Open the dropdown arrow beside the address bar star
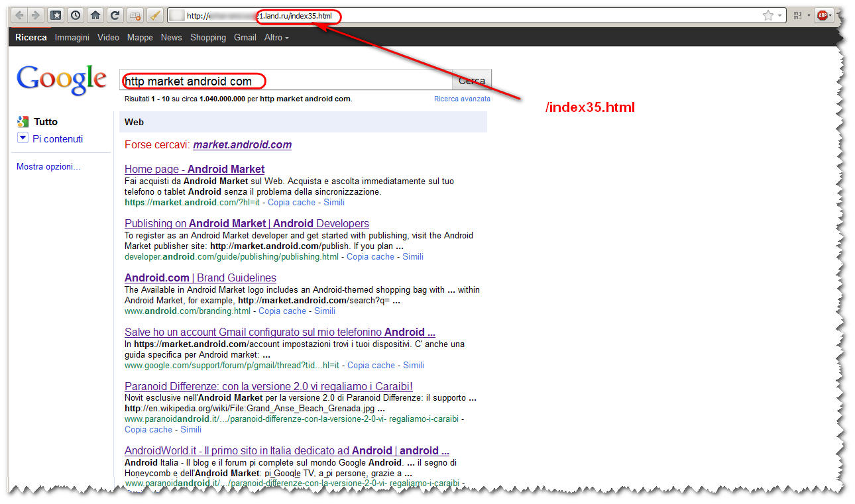The image size is (855, 504). (779, 15)
